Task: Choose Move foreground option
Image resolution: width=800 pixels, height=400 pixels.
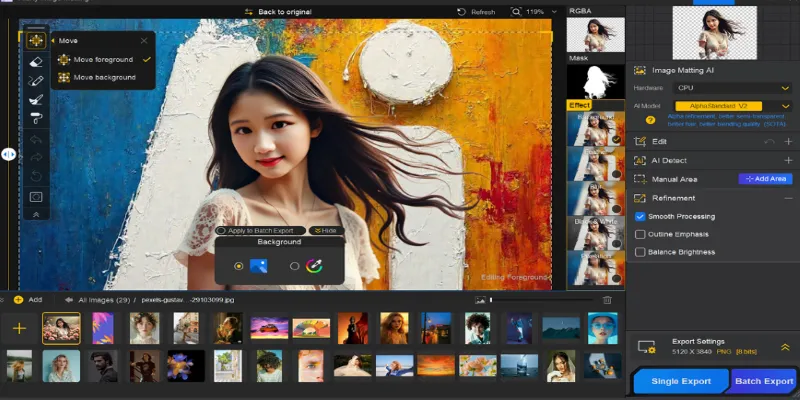Action: (103, 60)
